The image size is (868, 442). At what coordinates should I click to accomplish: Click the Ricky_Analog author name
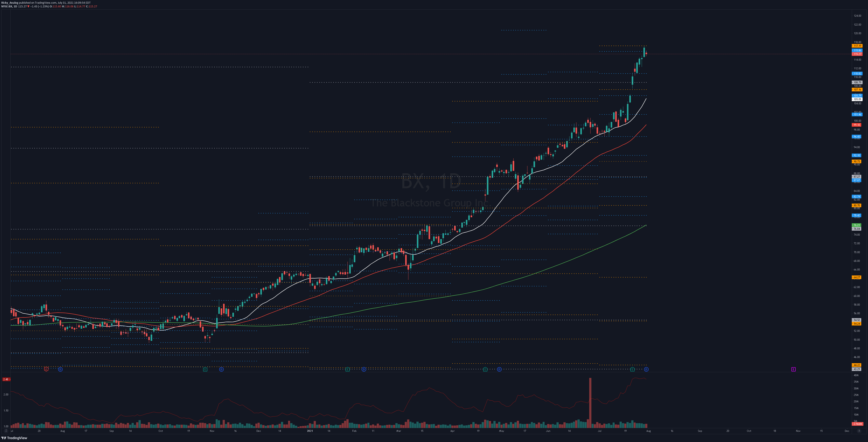tap(10, 3)
